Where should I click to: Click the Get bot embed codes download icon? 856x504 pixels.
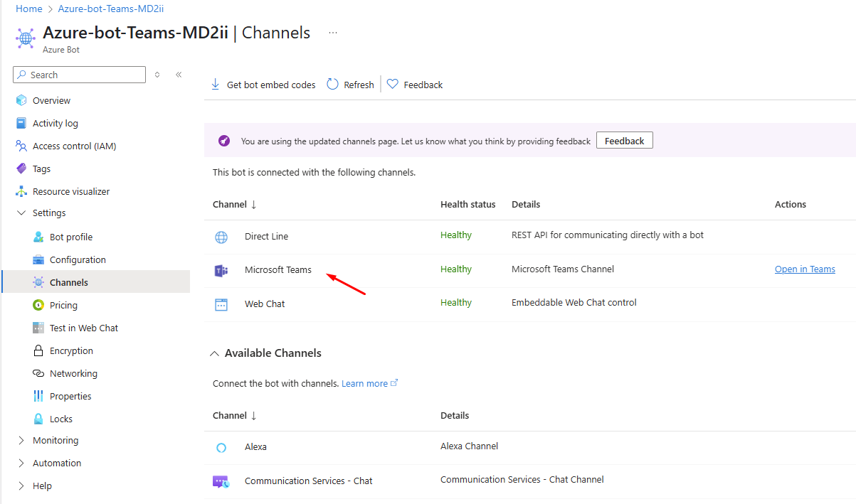216,85
